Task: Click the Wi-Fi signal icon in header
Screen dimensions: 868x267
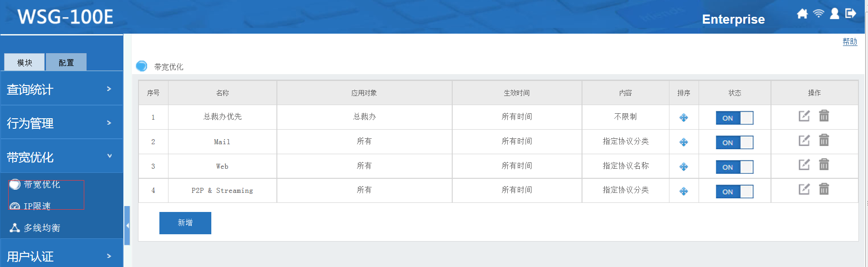Action: (x=818, y=14)
